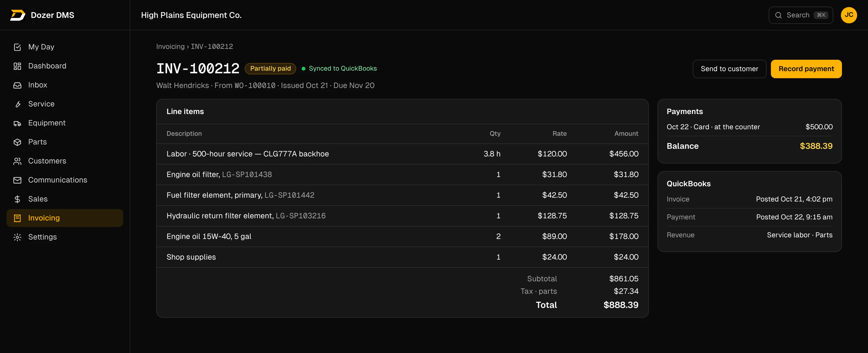Viewport: 868px width, 353px height.
Task: Click the Subtotal $861.05 value
Action: [x=623, y=279]
